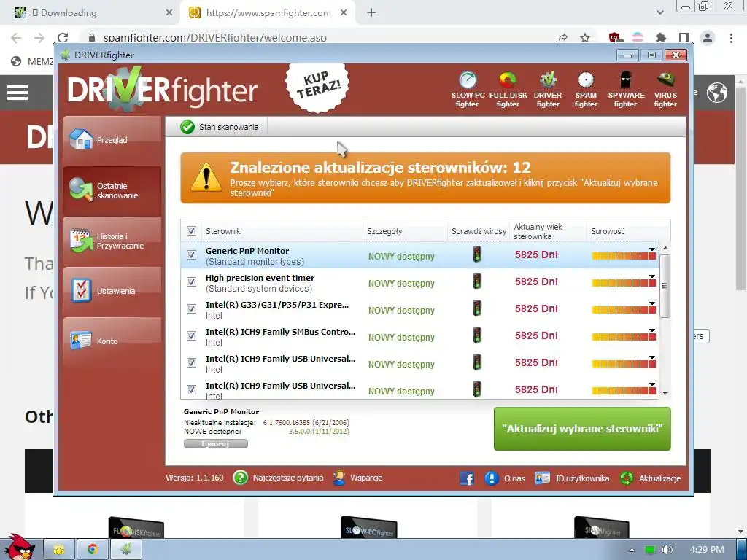747x560 pixels.
Task: Click severity bar of Generic PnP Monitor
Action: (624, 256)
